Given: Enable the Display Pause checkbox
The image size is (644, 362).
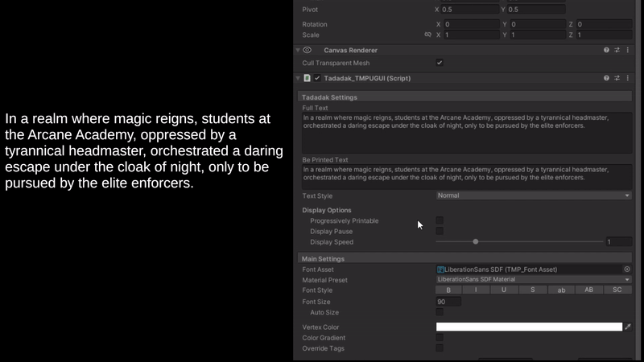Looking at the screenshot, I should 440,231.
